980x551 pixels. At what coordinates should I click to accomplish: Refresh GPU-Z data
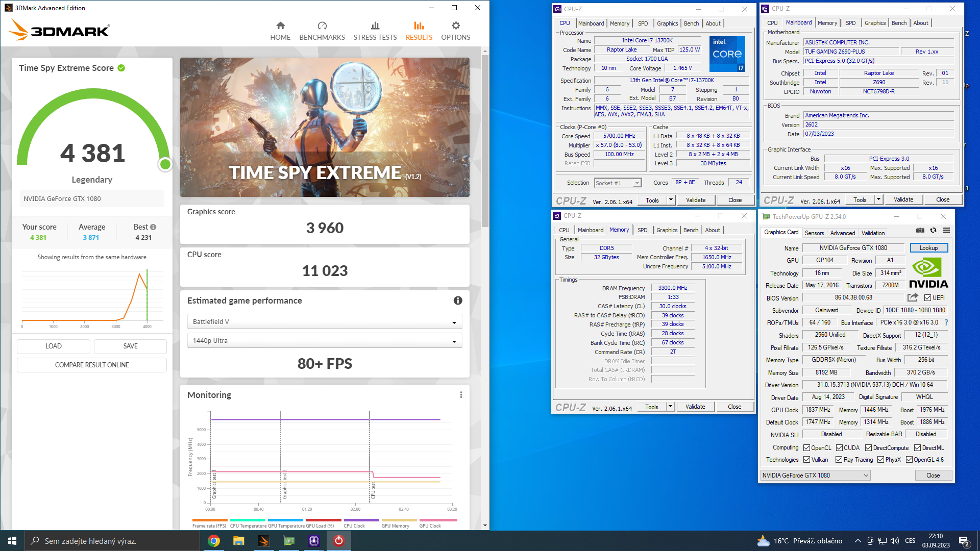click(933, 231)
